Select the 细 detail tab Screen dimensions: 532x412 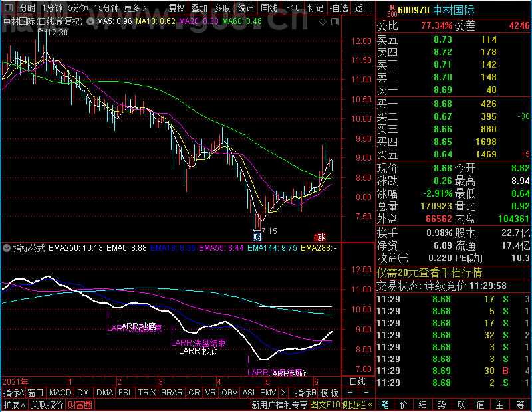pyautogui.click(x=423, y=405)
